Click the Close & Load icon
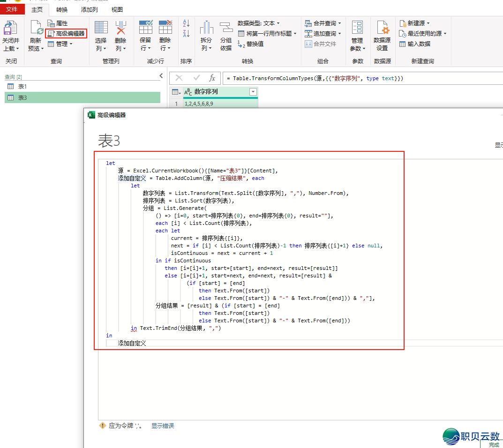The image size is (503, 448). [10, 28]
